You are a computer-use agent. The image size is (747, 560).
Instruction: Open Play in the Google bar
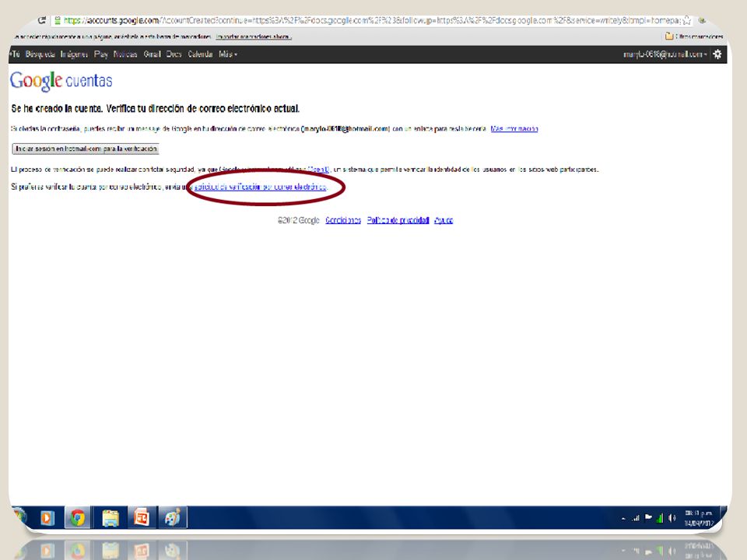coord(101,54)
